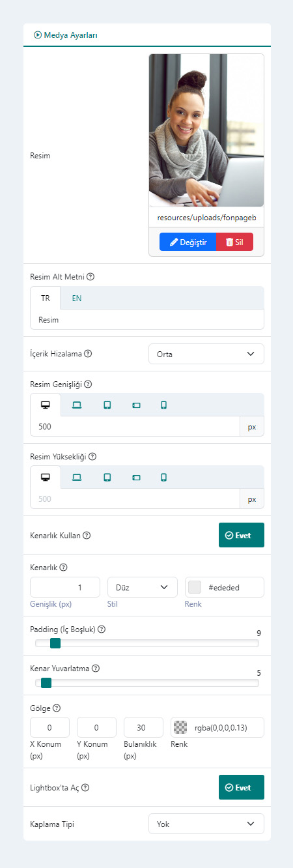Click the shadow rgba color swatch
Screen dimensions: 293x868
[x=180, y=727]
